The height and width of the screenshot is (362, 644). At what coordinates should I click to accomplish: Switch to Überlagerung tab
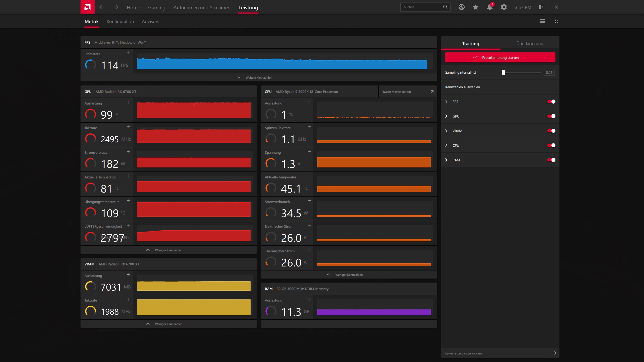[x=530, y=43]
